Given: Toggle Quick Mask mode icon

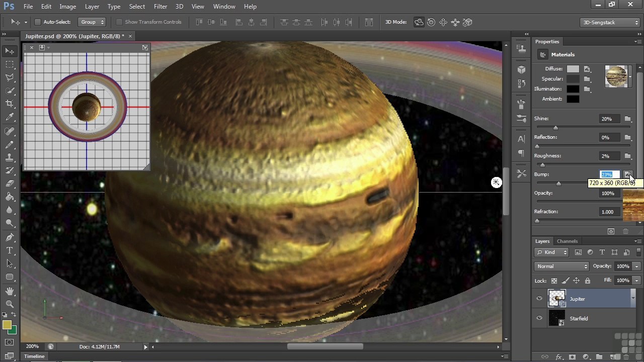Looking at the screenshot, I should tap(10, 342).
